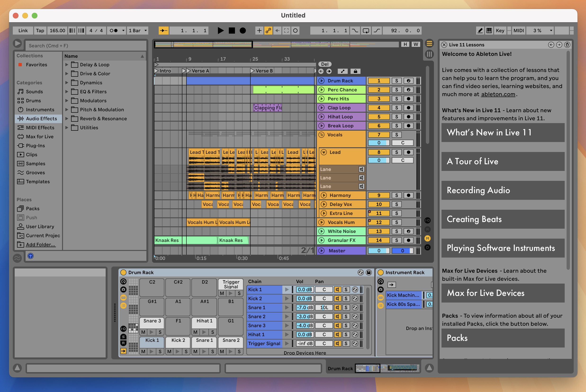Toggle the S button on Vocals track
This screenshot has width=586, height=392.
click(x=396, y=134)
